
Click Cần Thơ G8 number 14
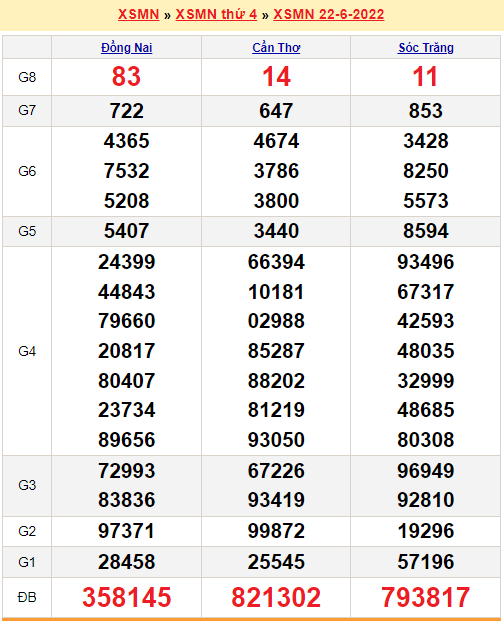pyautogui.click(x=276, y=76)
